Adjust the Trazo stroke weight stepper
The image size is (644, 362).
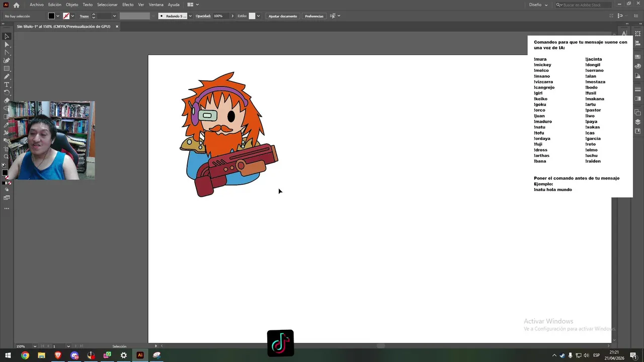pos(93,16)
